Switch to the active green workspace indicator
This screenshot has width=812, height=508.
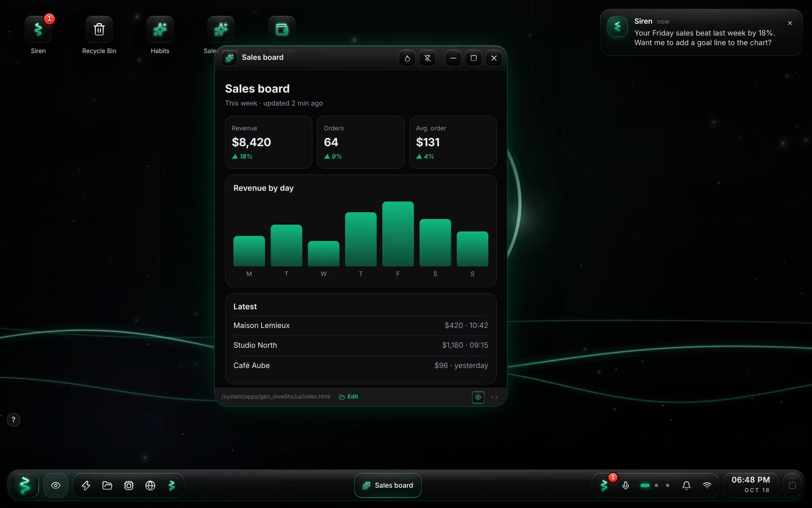coord(645,485)
